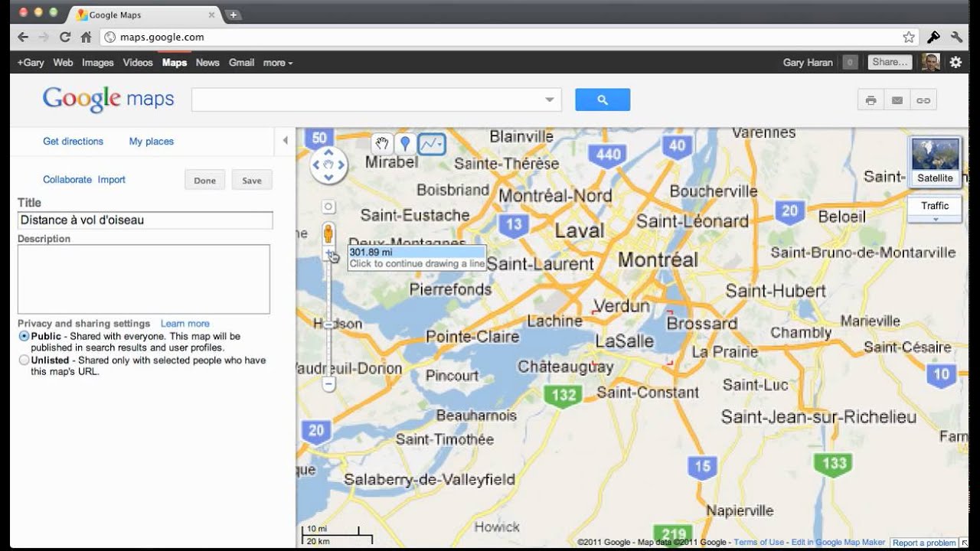This screenshot has width=980, height=551.
Task: Open Get directions link
Action: [73, 141]
